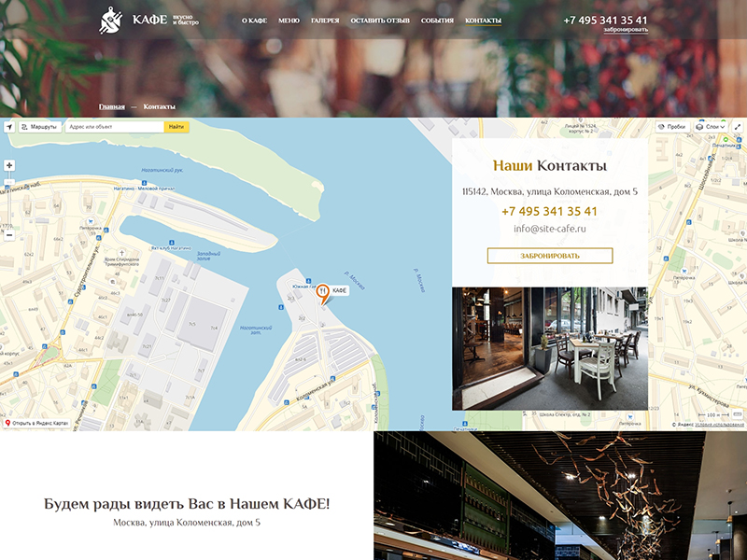The height and width of the screenshot is (560, 747).
Task: Click the map zoom slider track
Action: point(9,200)
